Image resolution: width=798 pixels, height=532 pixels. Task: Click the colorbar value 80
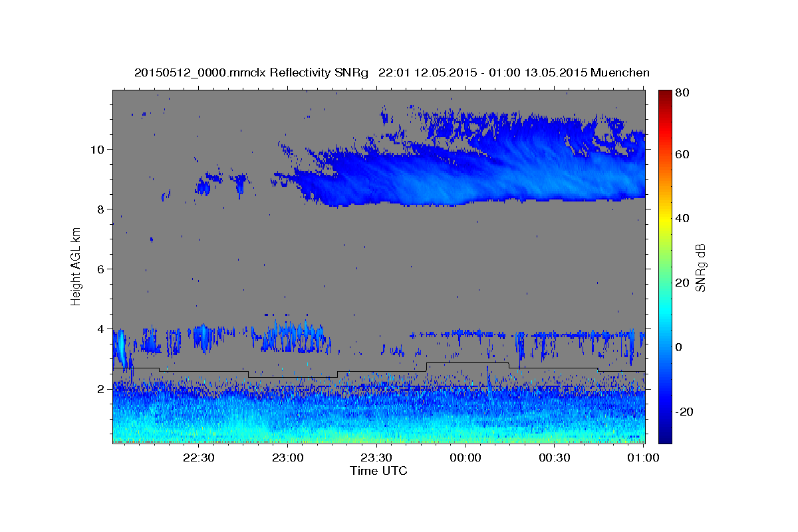(x=682, y=93)
